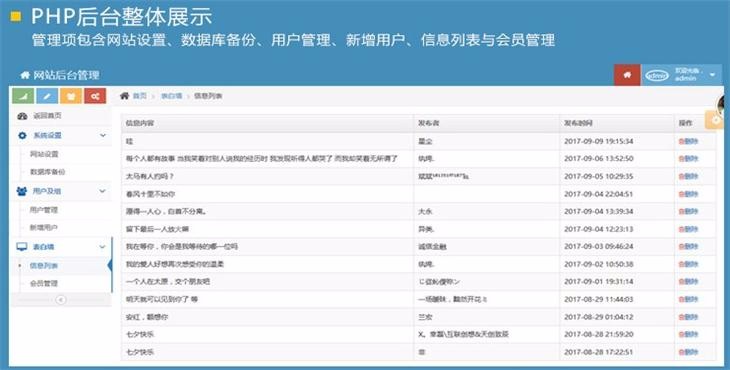Delete the row dated 2017-08-28 21:59:20
Viewport: 730px width, 370px height.
(x=688, y=334)
